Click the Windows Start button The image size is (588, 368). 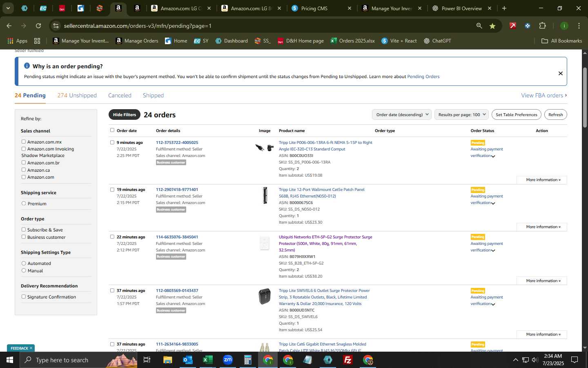click(x=10, y=360)
